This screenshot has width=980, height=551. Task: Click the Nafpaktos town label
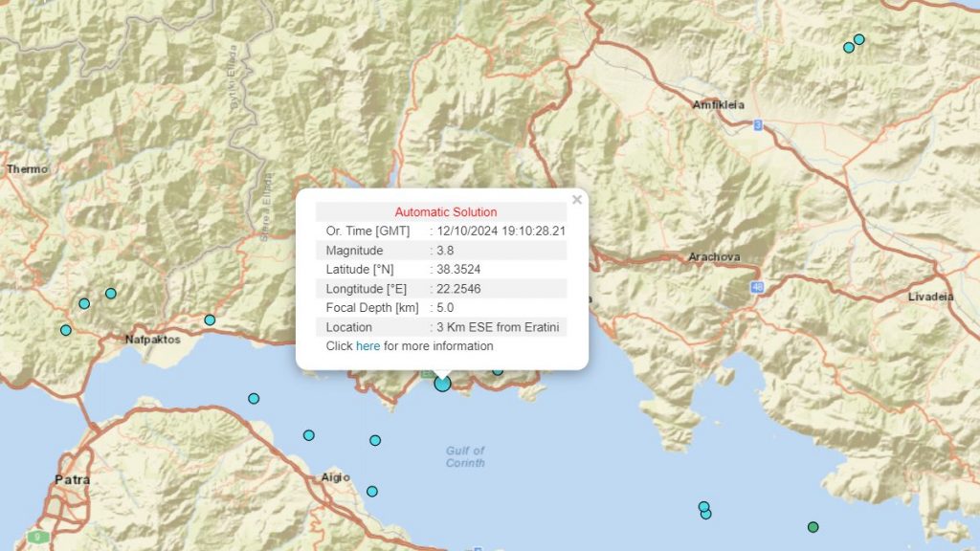pyautogui.click(x=153, y=339)
